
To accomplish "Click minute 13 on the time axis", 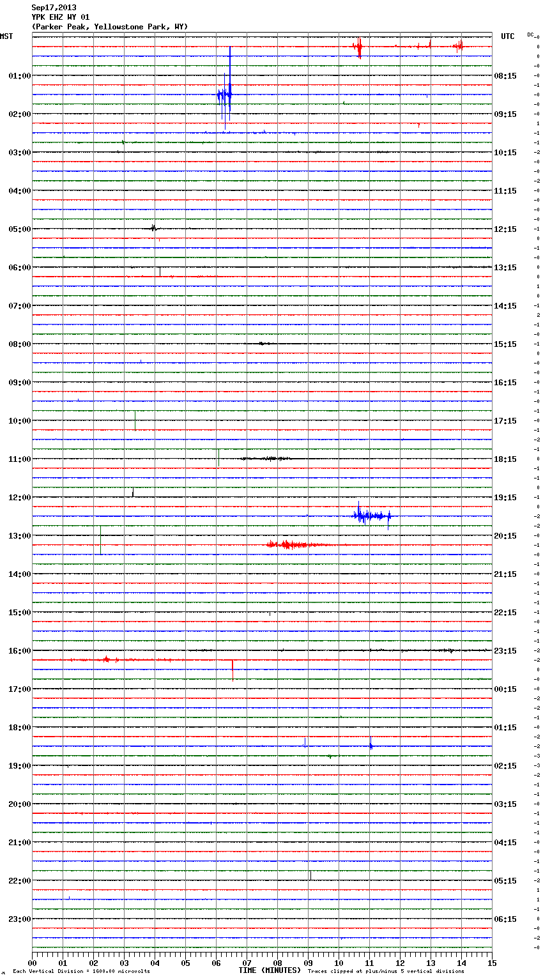I will click(x=431, y=963).
